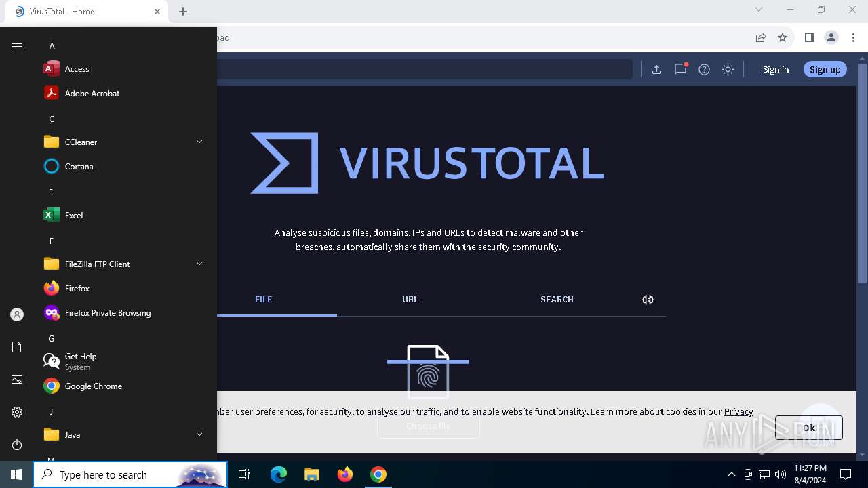Launch Google Chrome from Start menu
868x488 pixels.
point(122,386)
